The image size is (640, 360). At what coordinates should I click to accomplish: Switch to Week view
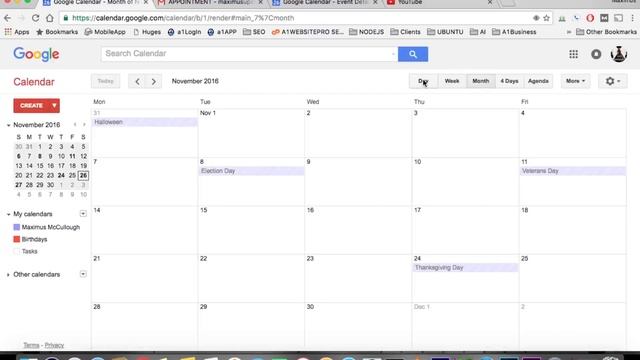tap(452, 81)
